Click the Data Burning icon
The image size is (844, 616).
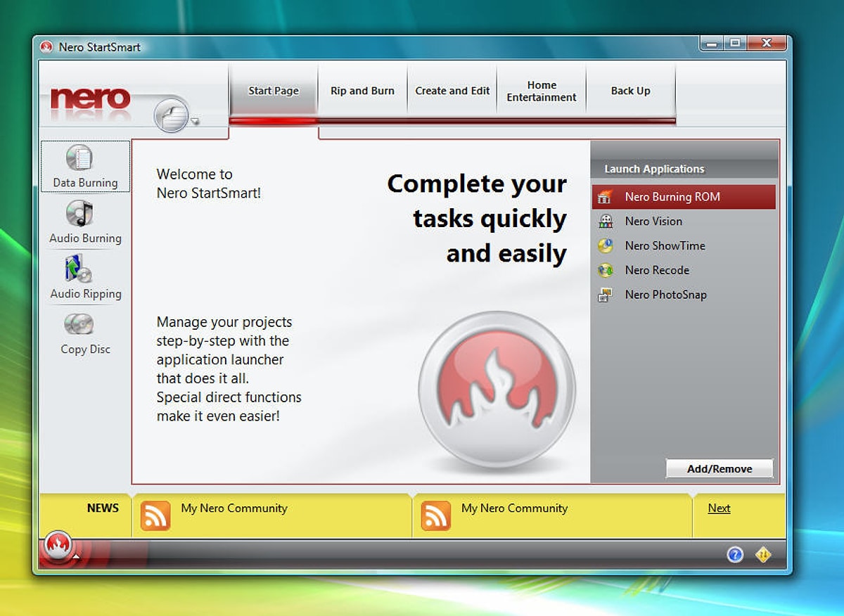(x=79, y=158)
